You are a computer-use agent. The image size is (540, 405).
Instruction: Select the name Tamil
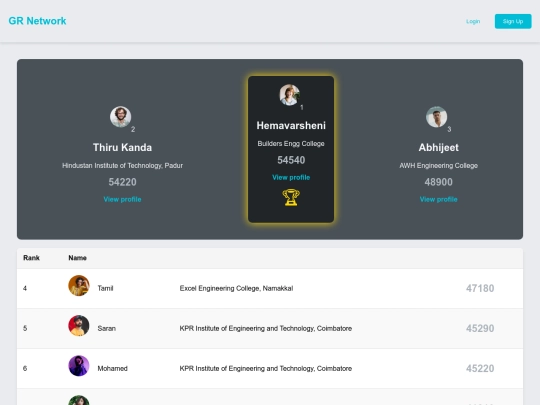tap(105, 288)
